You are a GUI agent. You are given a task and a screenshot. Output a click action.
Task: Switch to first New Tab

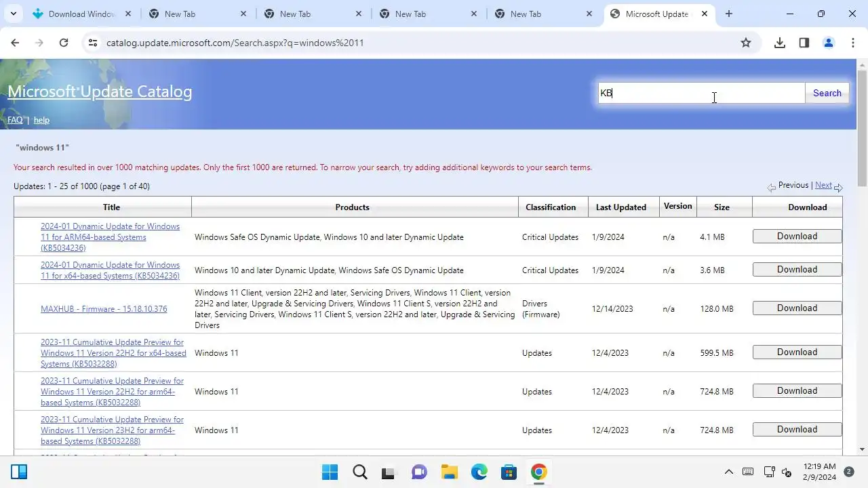(197, 14)
